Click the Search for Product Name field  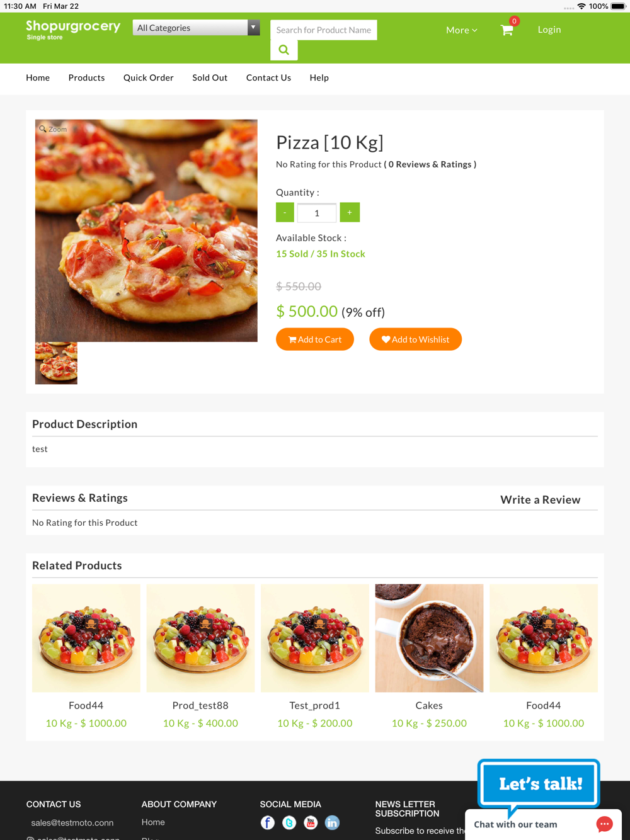323,30
